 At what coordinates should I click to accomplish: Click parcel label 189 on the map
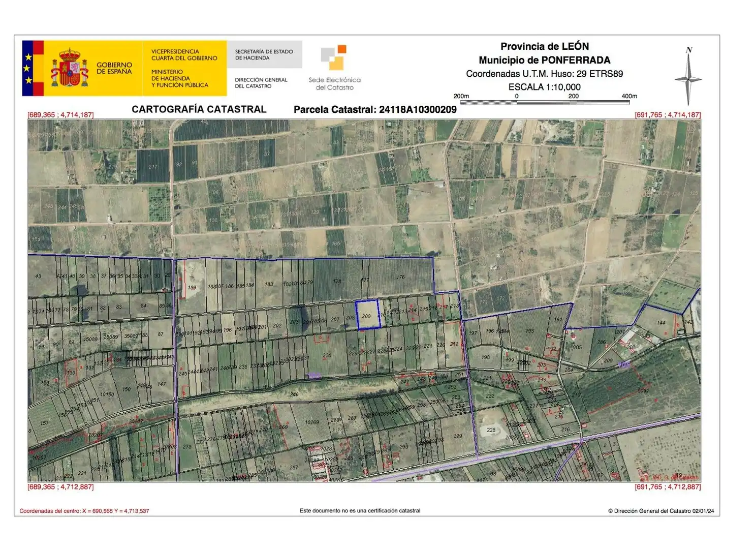pos(192,287)
